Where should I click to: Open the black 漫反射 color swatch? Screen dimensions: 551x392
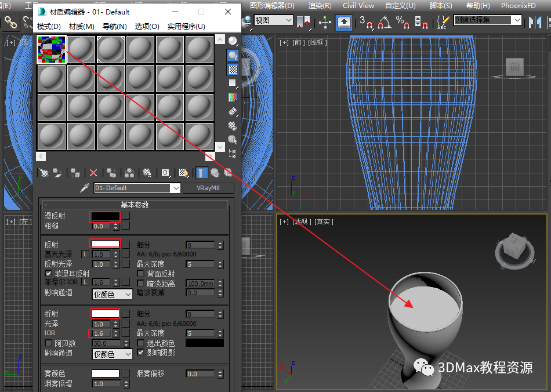(105, 216)
